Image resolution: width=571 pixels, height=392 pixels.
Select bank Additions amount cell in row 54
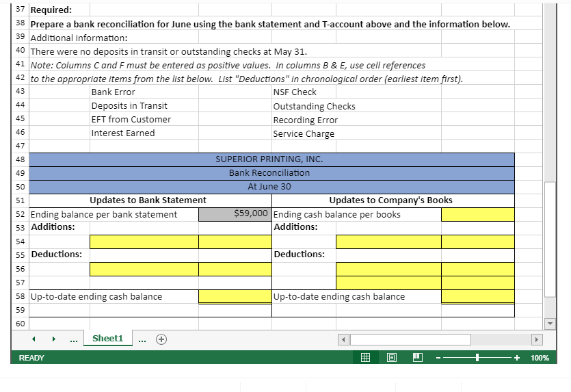click(x=235, y=241)
